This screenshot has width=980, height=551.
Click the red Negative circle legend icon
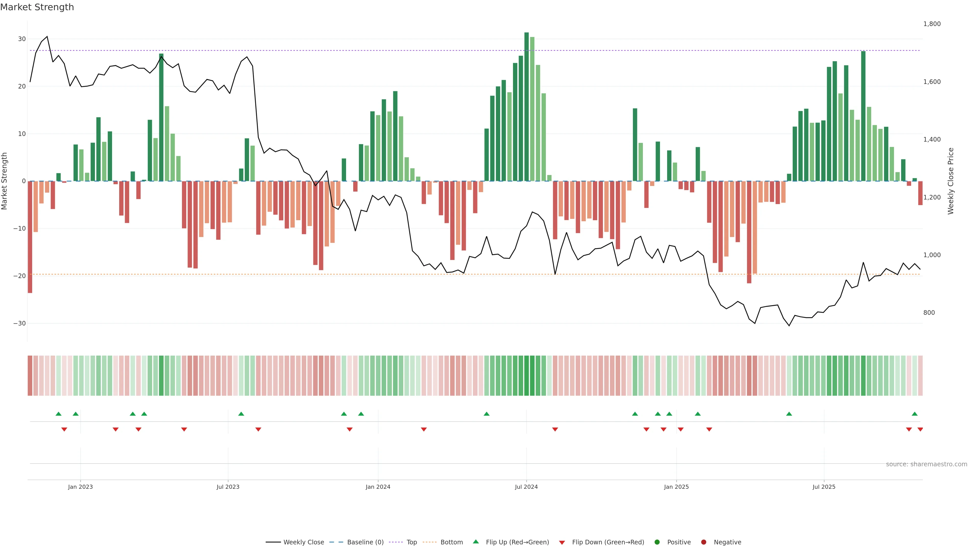click(703, 542)
